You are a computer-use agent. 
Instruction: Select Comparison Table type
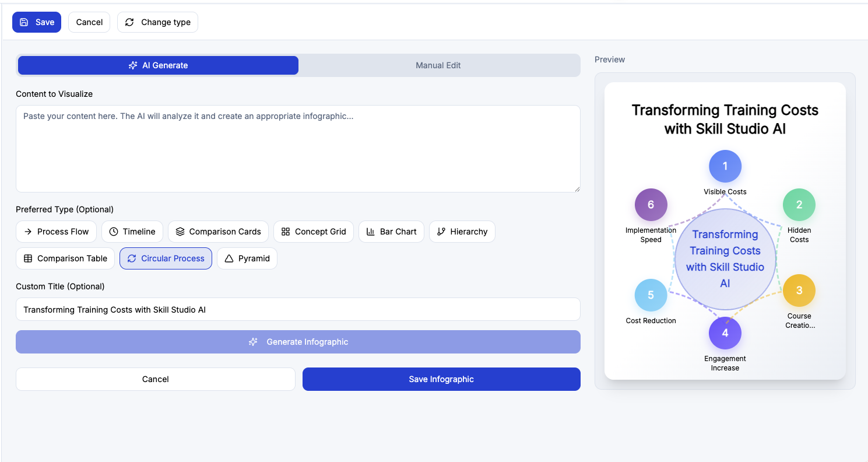pos(65,258)
